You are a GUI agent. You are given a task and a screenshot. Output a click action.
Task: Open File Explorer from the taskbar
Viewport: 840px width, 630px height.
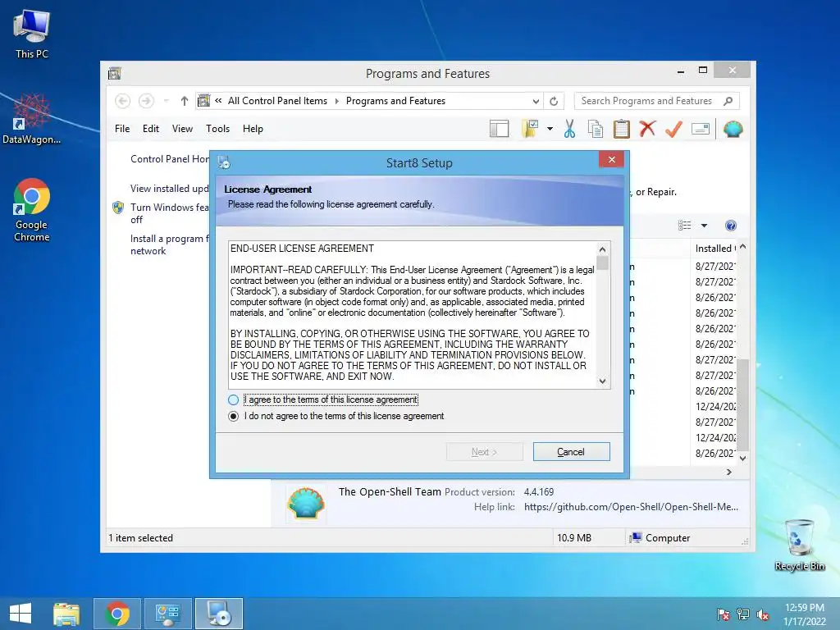(x=66, y=614)
